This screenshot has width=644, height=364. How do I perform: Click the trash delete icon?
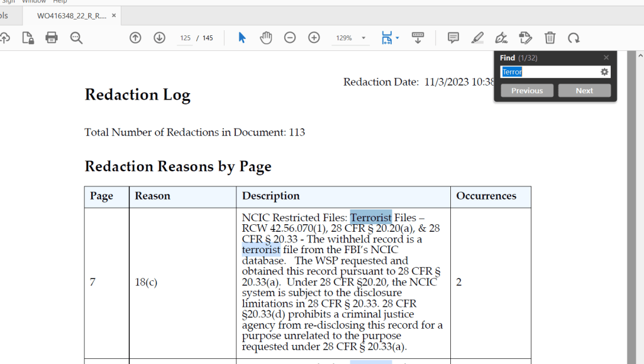(x=550, y=38)
